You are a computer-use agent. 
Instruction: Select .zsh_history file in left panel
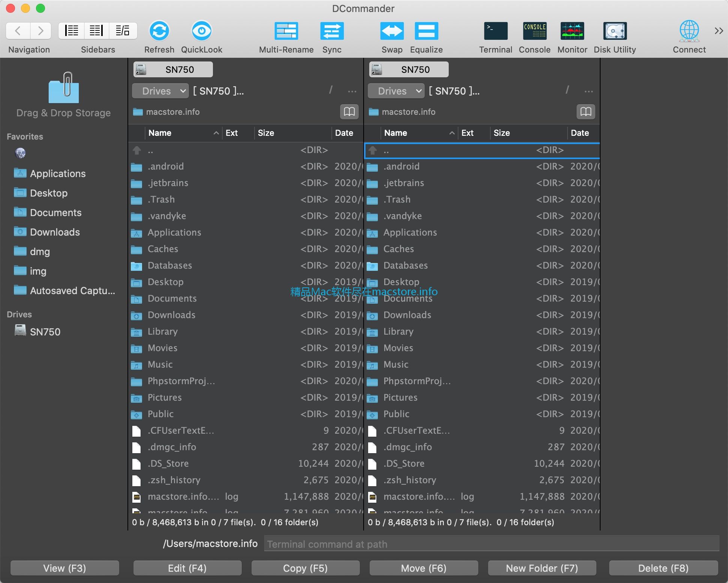tap(246, 480)
